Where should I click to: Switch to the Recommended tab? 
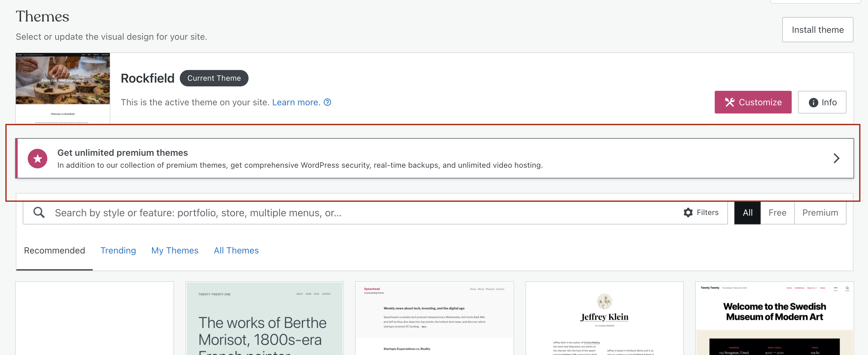(54, 250)
